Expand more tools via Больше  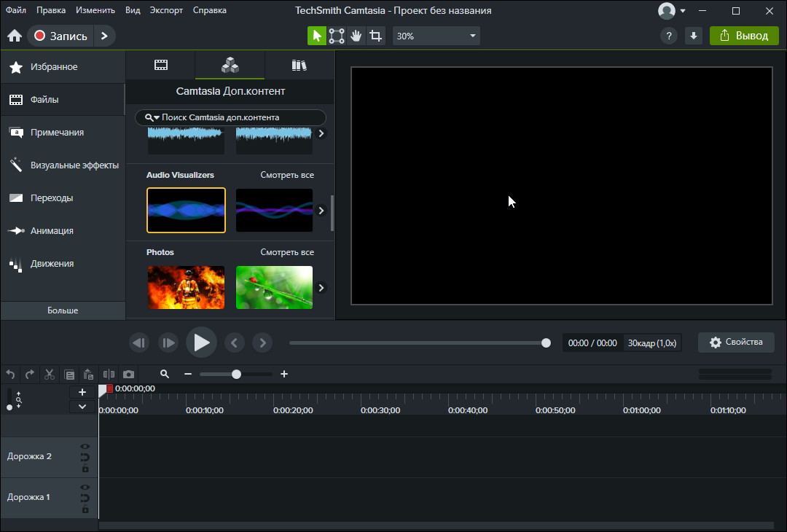(63, 310)
